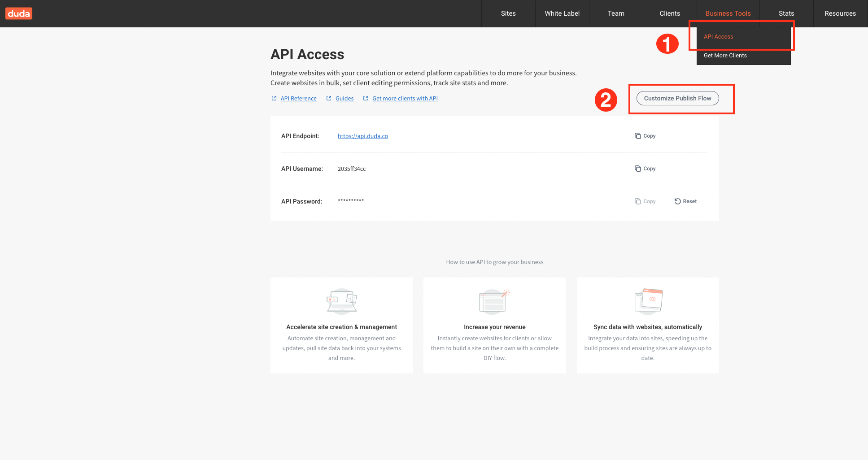Select API Access from the dropdown
This screenshot has height=460, width=868.
tap(743, 37)
